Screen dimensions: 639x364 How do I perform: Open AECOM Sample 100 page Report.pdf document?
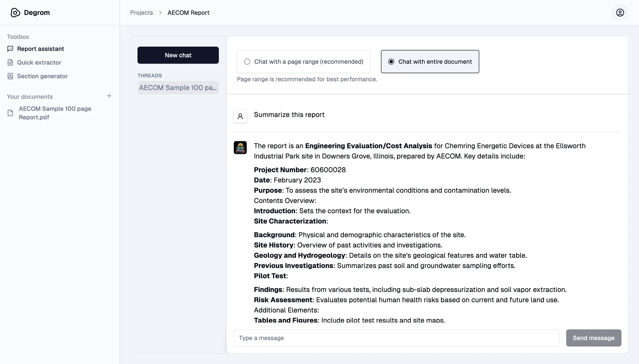55,113
